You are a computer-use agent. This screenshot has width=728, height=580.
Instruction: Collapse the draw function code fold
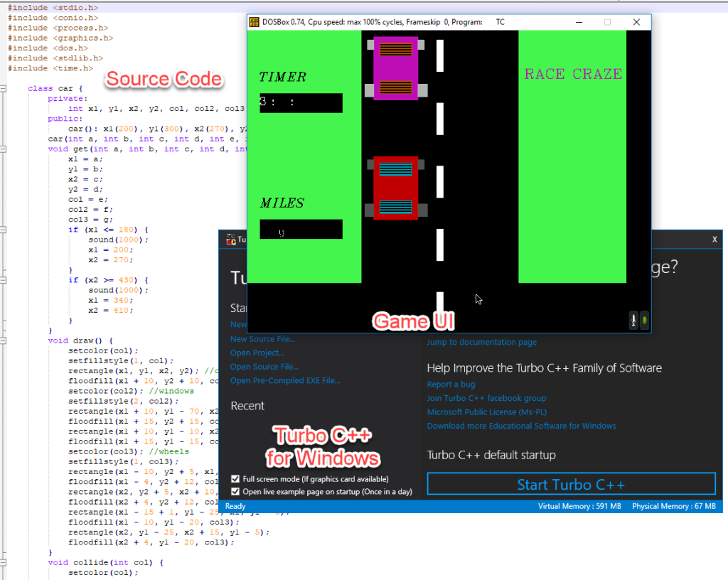coord(4,340)
